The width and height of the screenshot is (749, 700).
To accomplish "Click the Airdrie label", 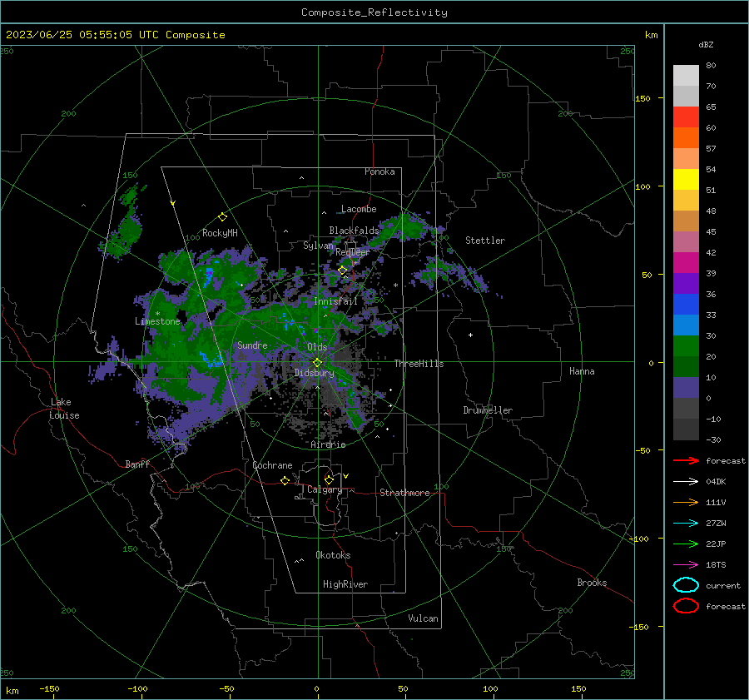I will (328, 444).
